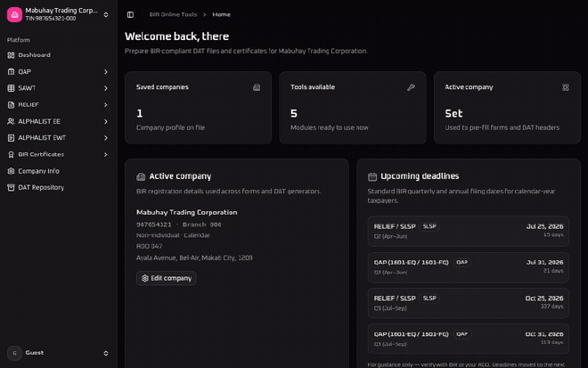Select RELIEF / SLSP deadline Oct 25, 2026
The height and width of the screenshot is (368, 588).
[469, 303]
